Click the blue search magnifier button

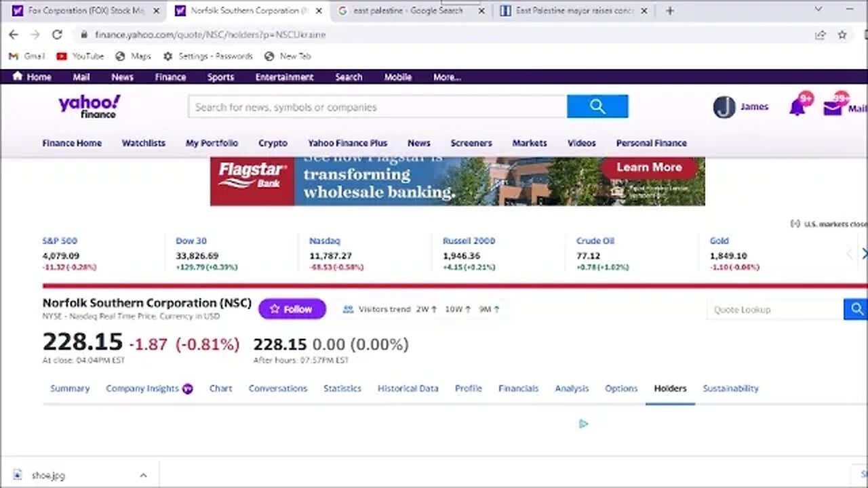click(597, 106)
